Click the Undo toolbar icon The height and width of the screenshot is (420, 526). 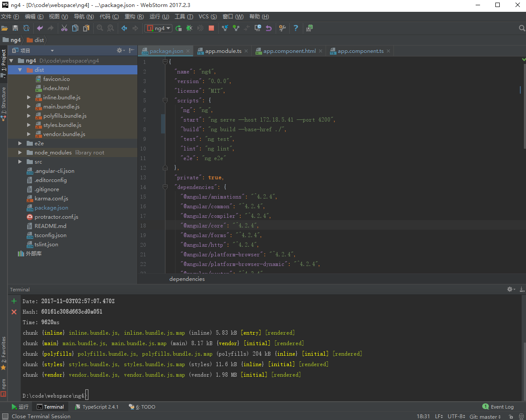point(40,28)
